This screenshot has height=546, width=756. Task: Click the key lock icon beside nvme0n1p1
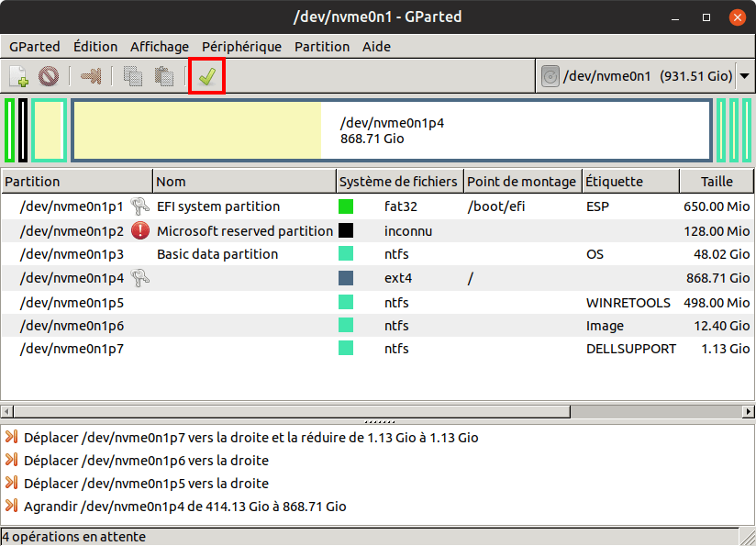140,206
